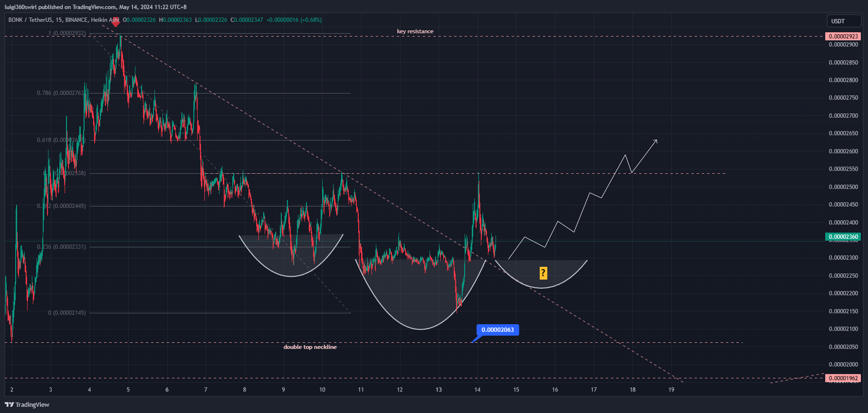Click the green 0.00002360 current price label

(843, 237)
